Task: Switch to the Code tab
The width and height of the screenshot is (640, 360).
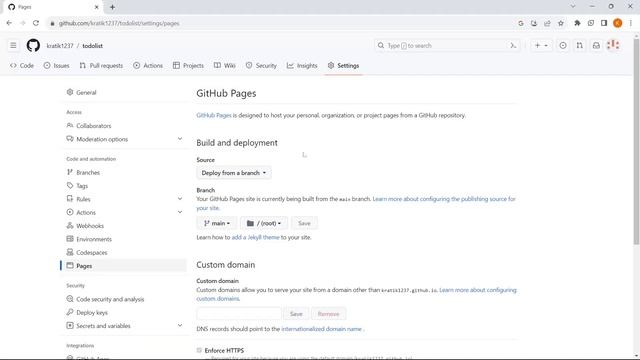Action: [x=22, y=65]
